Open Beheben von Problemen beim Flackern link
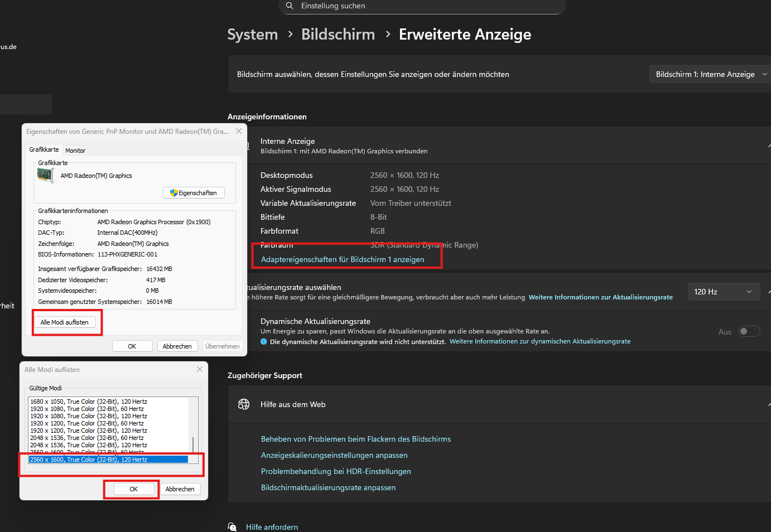Image resolution: width=771 pixels, height=532 pixels. pyautogui.click(x=356, y=439)
